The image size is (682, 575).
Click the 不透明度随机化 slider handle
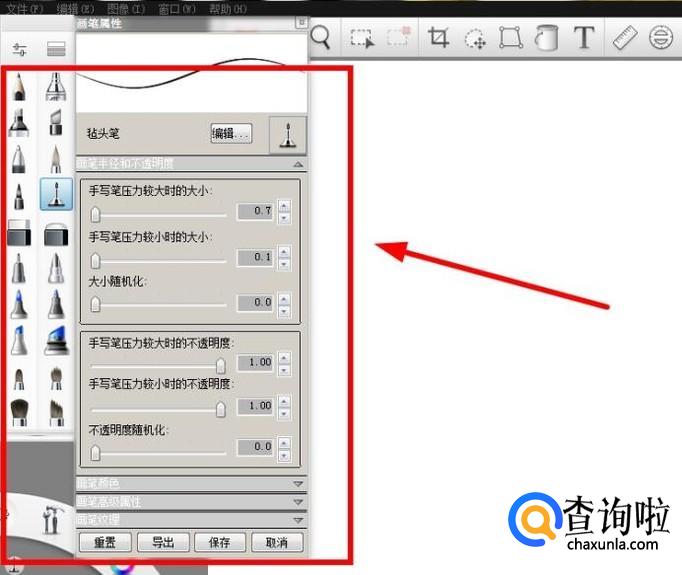tap(95, 453)
